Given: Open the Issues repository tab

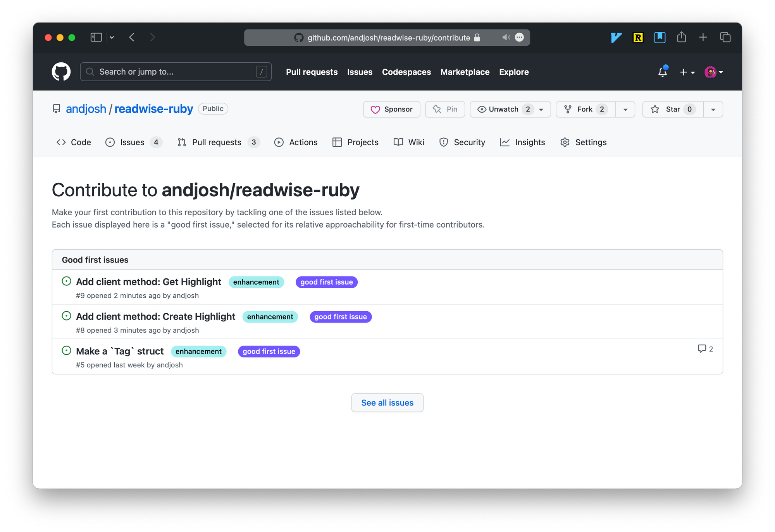Looking at the screenshot, I should pyautogui.click(x=134, y=142).
